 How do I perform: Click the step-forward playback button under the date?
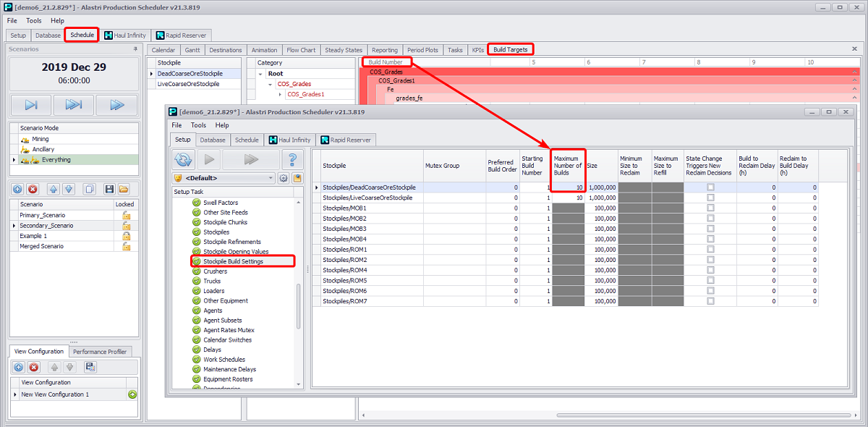(31, 105)
